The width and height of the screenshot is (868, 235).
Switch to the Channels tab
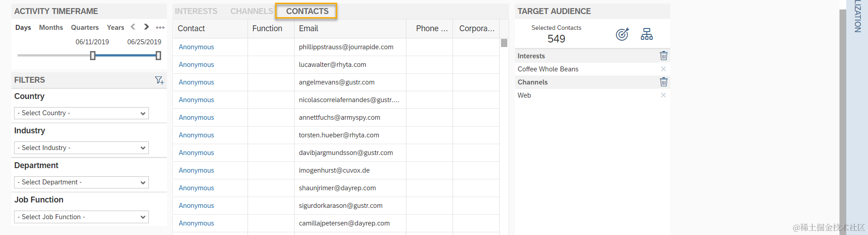252,11
